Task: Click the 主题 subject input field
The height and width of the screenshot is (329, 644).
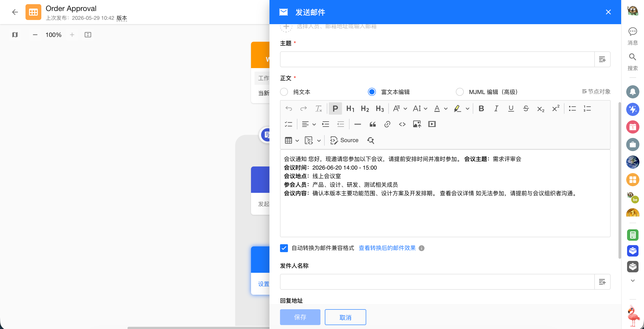Action: pos(437,60)
